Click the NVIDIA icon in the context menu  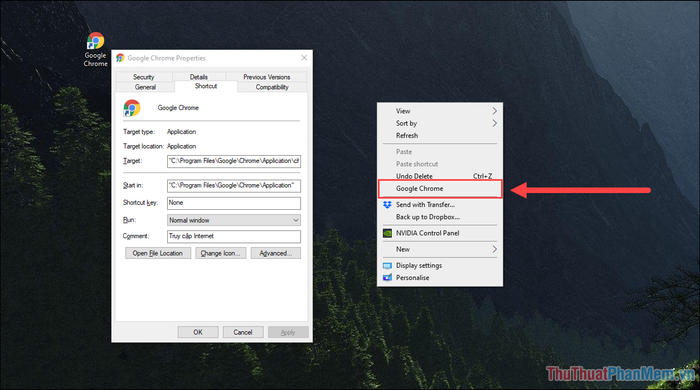pyautogui.click(x=388, y=233)
